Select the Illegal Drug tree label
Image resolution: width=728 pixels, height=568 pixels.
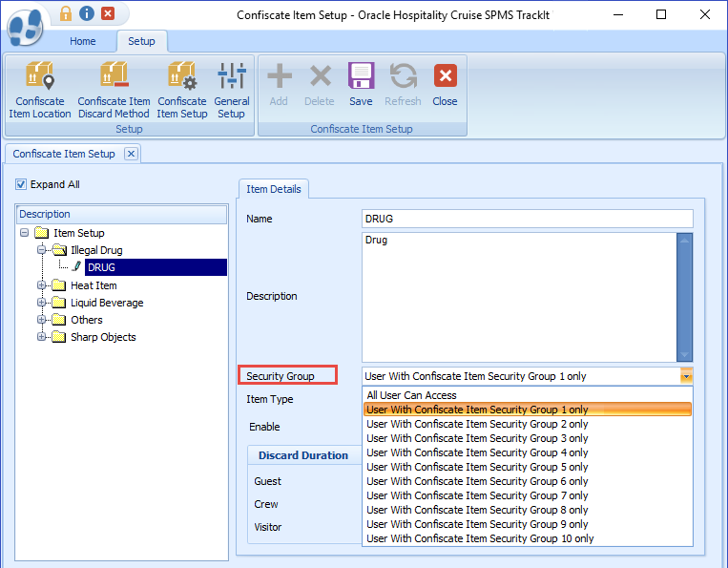tap(96, 250)
